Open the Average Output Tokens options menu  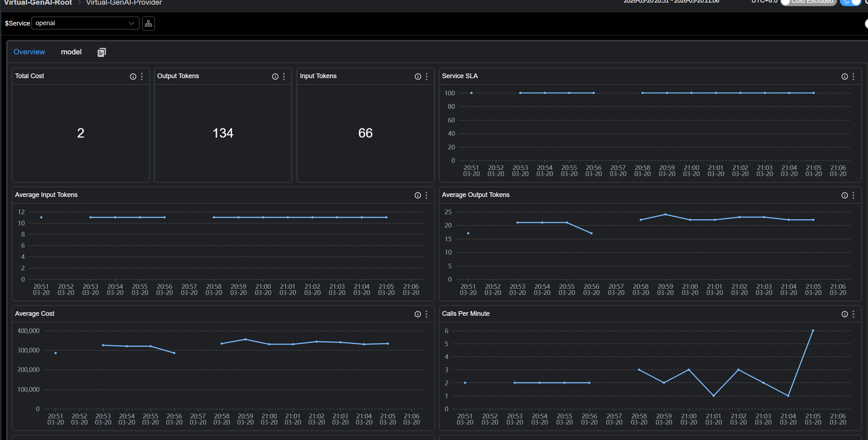click(x=853, y=195)
